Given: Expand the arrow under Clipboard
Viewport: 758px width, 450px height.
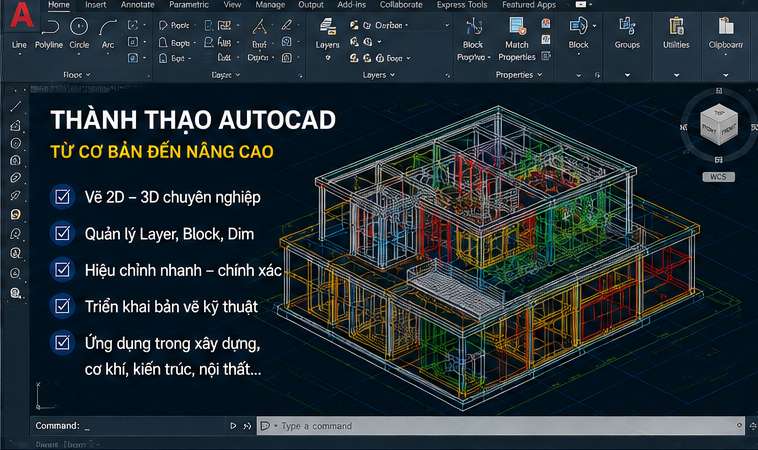Looking at the screenshot, I should point(726,75).
